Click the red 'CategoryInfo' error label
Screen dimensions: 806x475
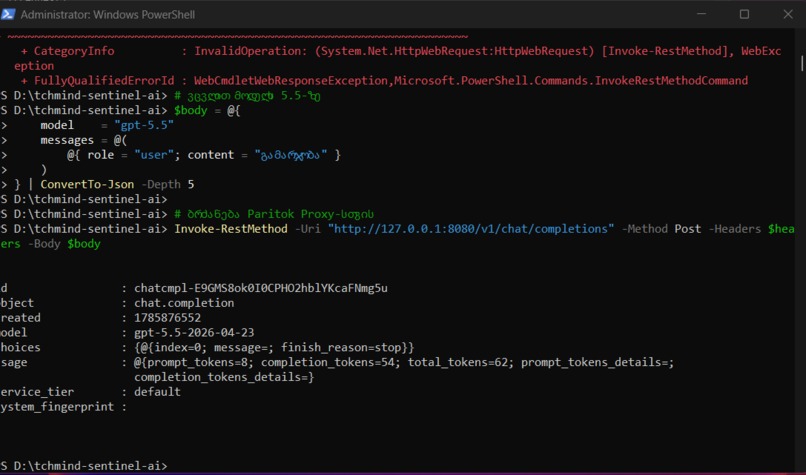pos(74,51)
